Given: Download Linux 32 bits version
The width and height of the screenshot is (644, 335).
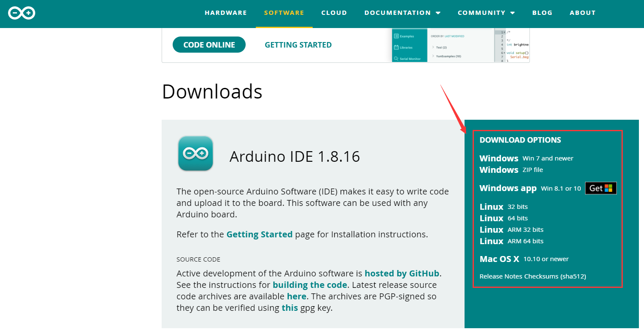Looking at the screenshot, I should click(x=504, y=207).
